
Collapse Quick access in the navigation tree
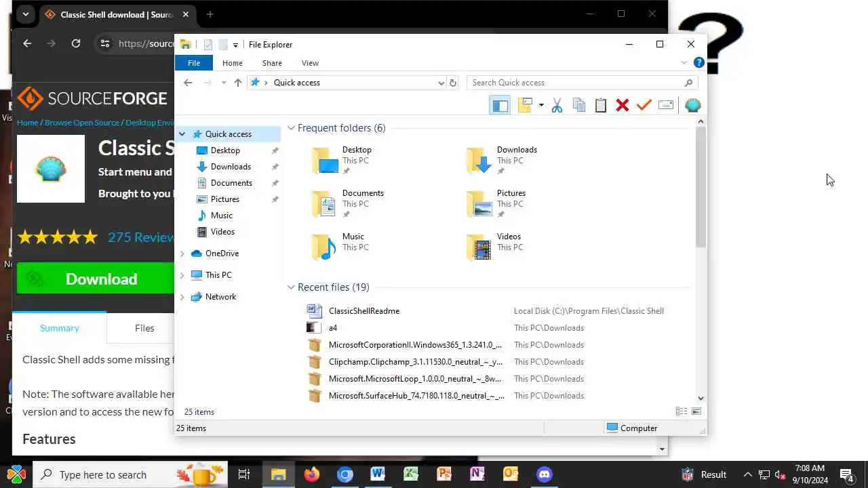point(182,134)
